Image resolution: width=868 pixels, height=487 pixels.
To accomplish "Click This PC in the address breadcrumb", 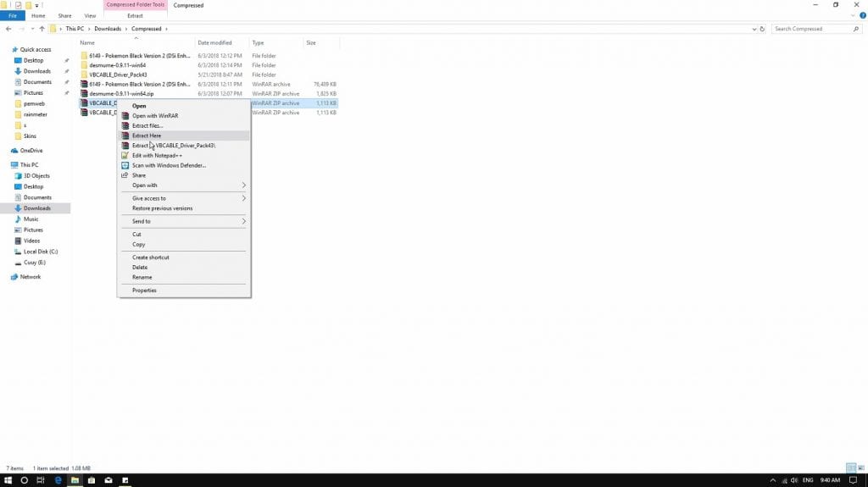I will point(75,29).
